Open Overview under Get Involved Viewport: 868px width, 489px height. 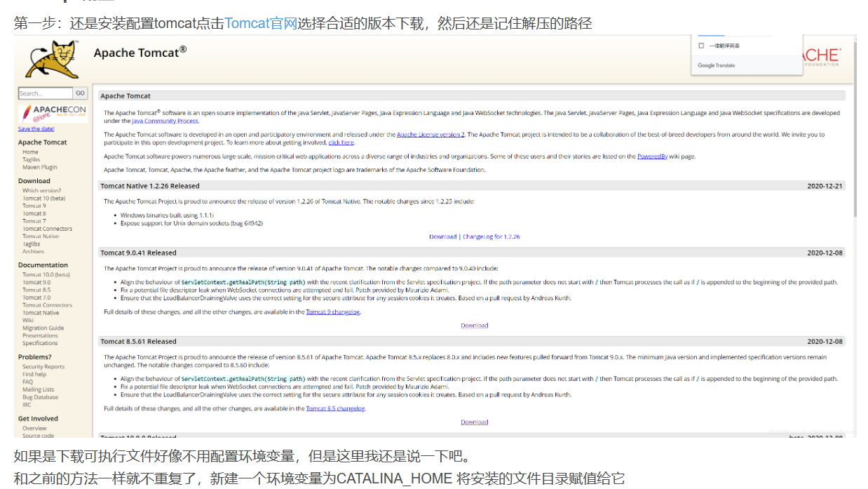34,428
